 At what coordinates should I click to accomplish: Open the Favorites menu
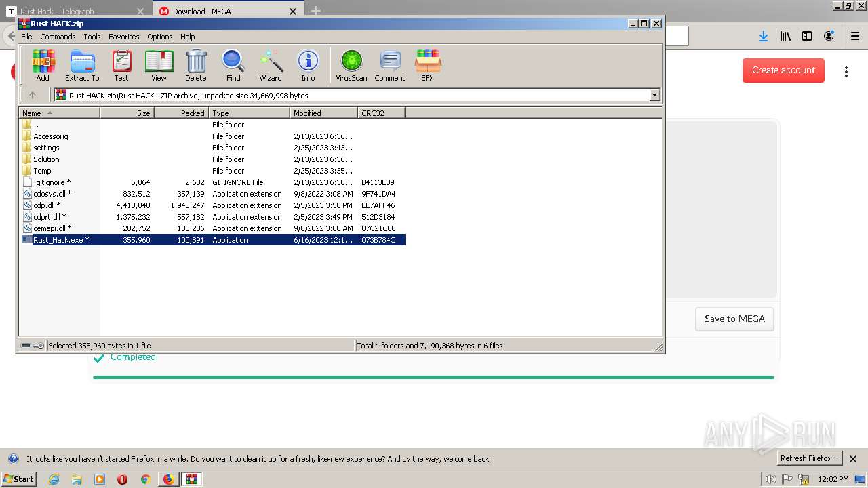click(124, 37)
